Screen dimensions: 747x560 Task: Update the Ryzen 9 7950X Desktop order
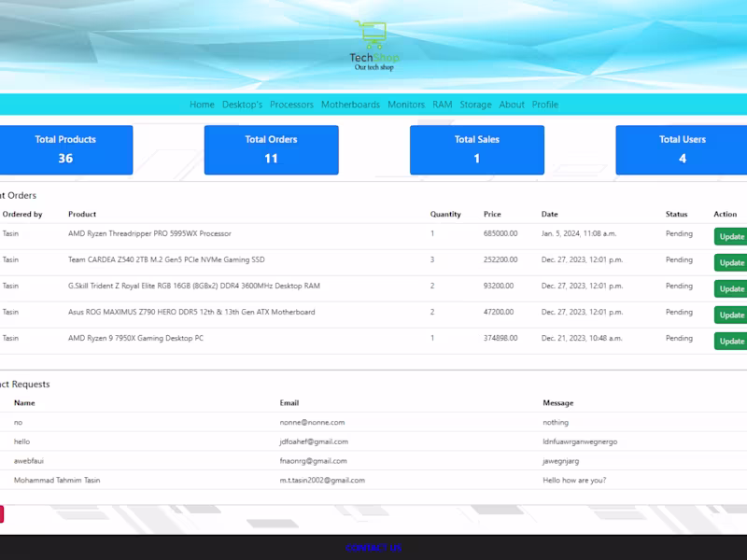click(731, 342)
